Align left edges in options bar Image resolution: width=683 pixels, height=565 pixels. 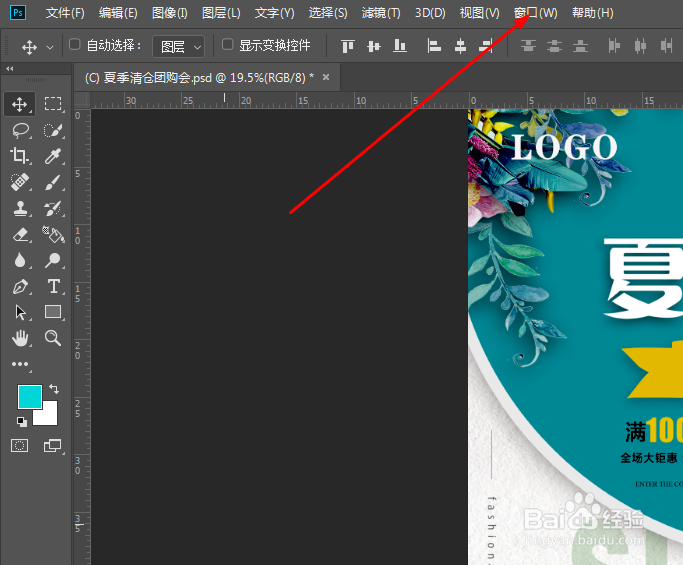tap(434, 46)
